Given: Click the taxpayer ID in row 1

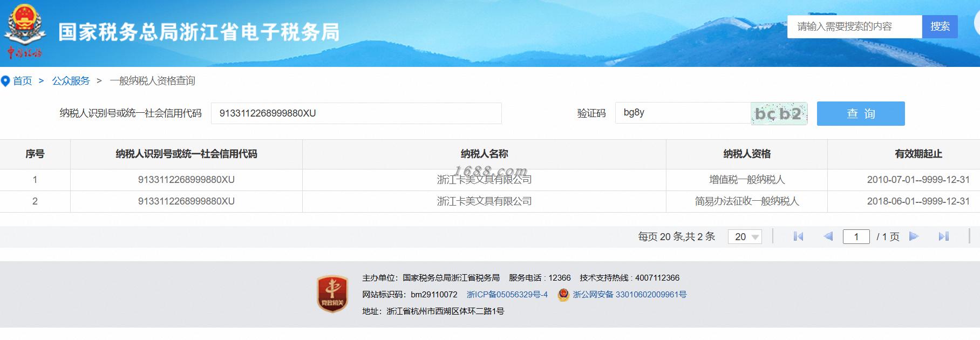Looking at the screenshot, I should coord(186,180).
